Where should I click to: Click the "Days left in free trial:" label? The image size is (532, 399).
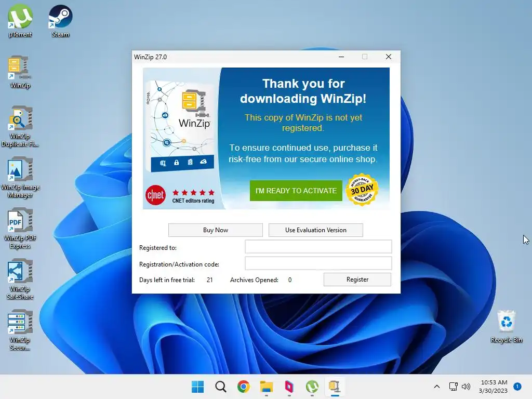tap(167, 280)
